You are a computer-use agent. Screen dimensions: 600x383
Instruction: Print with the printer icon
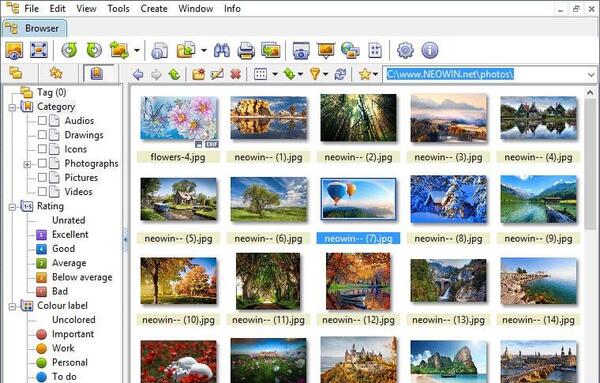246,50
